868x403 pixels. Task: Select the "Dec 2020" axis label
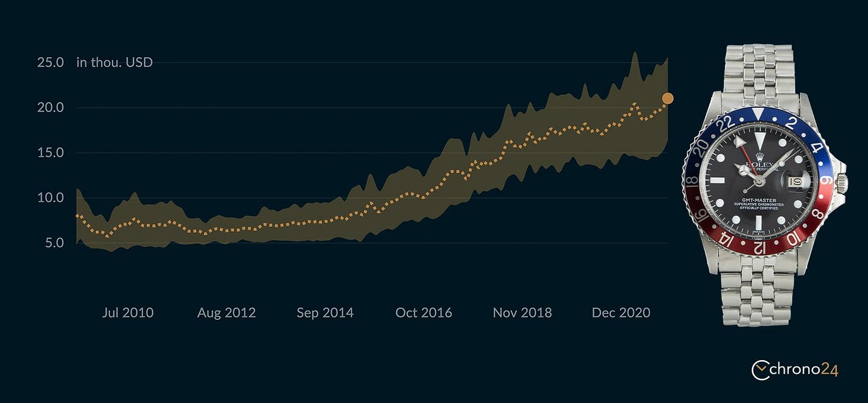click(621, 312)
